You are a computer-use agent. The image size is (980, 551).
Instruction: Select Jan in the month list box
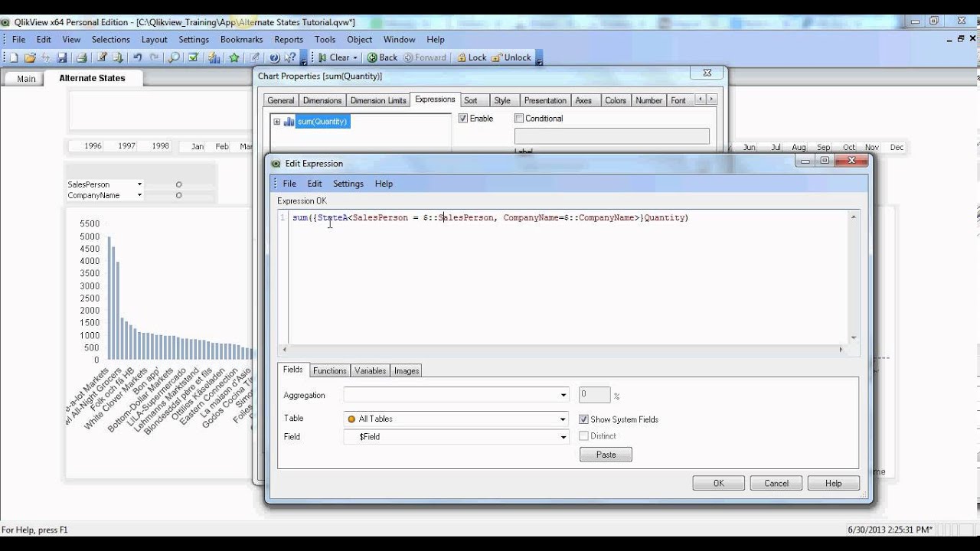(x=198, y=146)
